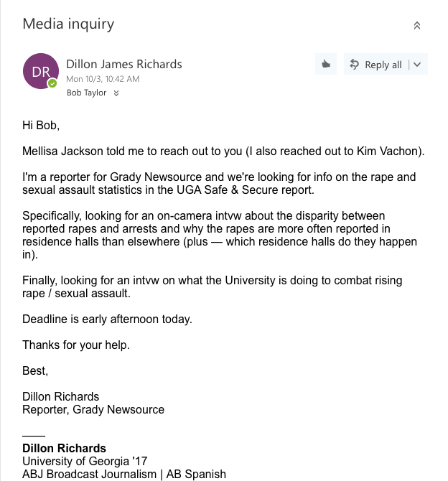This screenshot has width=448, height=481.
Task: Click the green presence check badge on avatar
Action: click(x=52, y=83)
